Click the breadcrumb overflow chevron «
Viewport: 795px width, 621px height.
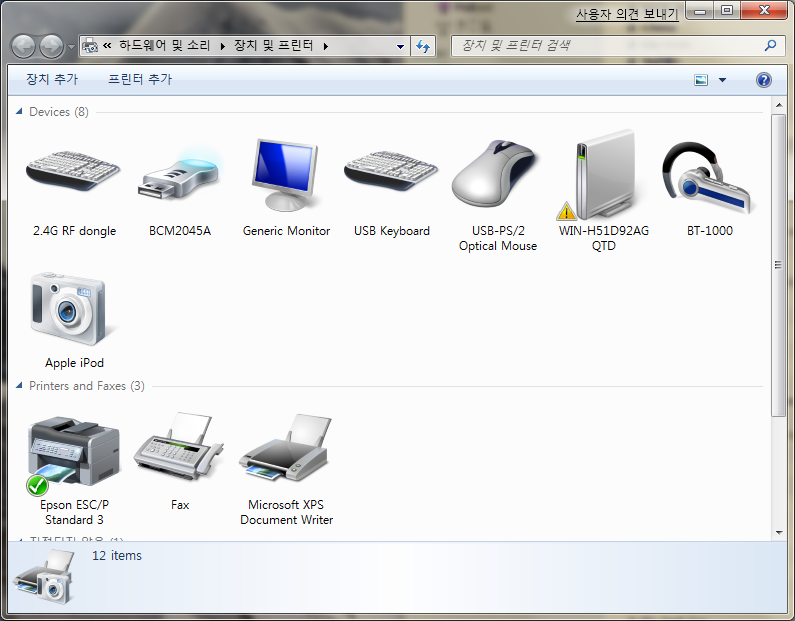click(107, 46)
